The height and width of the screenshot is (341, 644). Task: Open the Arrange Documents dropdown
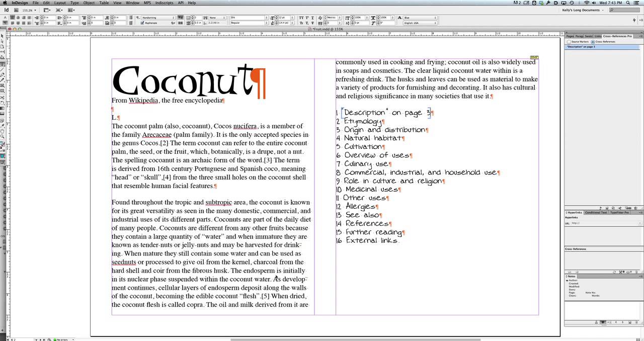tap(71, 10)
